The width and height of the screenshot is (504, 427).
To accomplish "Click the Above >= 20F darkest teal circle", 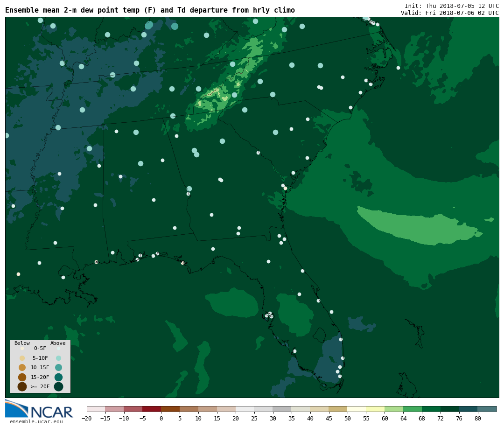I will (x=58, y=386).
